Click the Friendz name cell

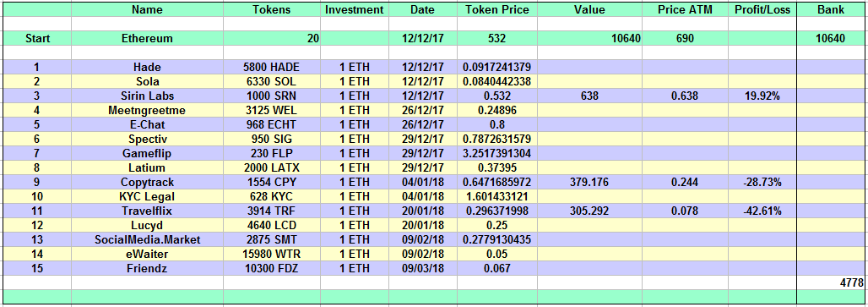point(147,268)
